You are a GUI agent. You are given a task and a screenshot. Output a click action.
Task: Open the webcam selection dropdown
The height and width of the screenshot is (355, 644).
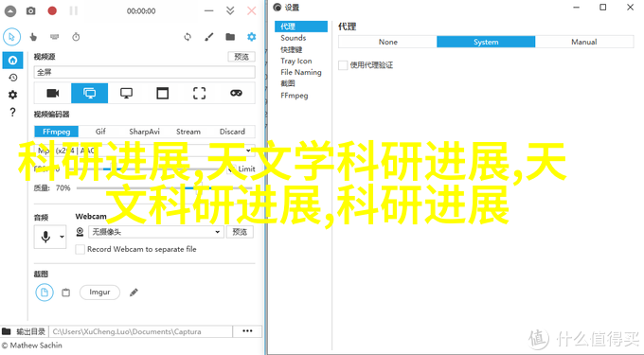156,232
